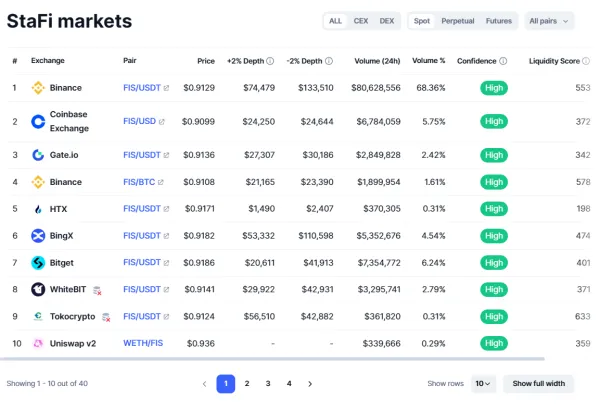Screen dimensions: 600x410
Task: Go to next page arrow
Action: (x=310, y=383)
